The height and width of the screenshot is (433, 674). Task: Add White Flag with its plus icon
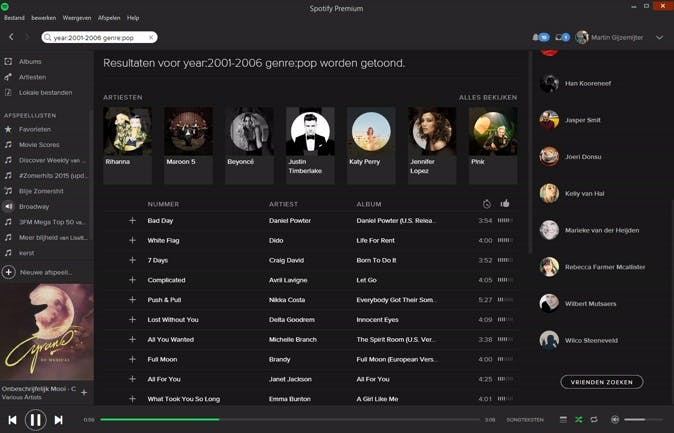pos(132,240)
